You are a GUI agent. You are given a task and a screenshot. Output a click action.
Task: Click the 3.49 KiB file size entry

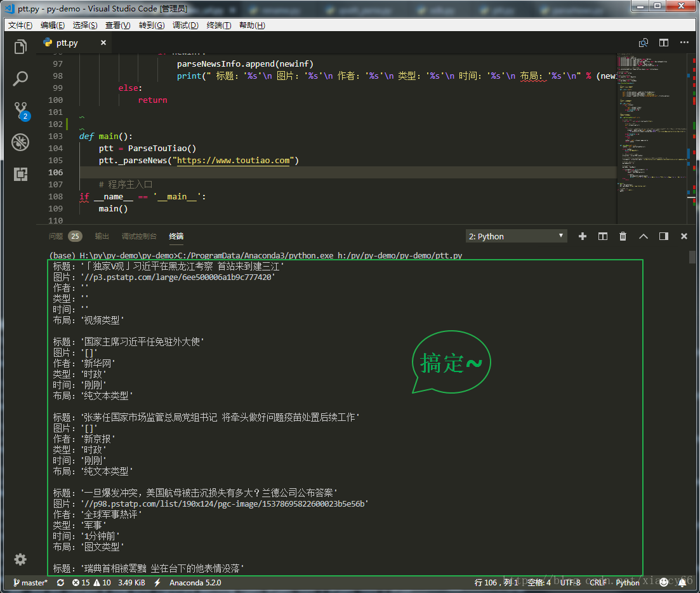(131, 582)
